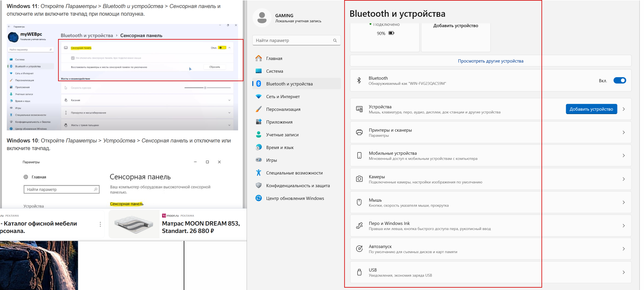Go to Главная in Settings sidebar
Viewport: 644px width, 290px height.
296,58
